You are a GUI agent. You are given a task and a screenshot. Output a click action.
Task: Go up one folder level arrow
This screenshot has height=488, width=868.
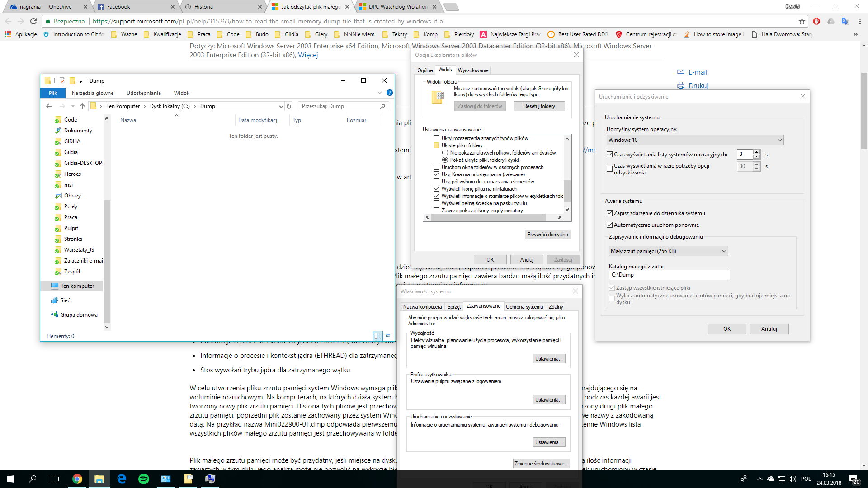tap(82, 106)
